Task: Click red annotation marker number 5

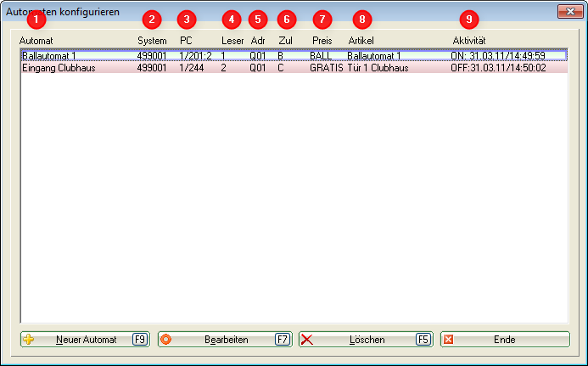Action: (258, 19)
